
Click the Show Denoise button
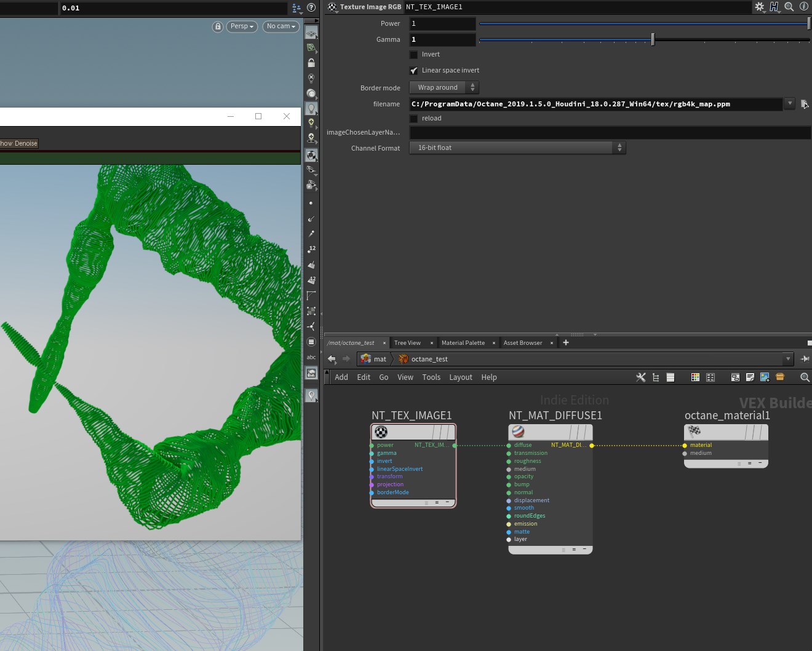pyautogui.click(x=18, y=143)
